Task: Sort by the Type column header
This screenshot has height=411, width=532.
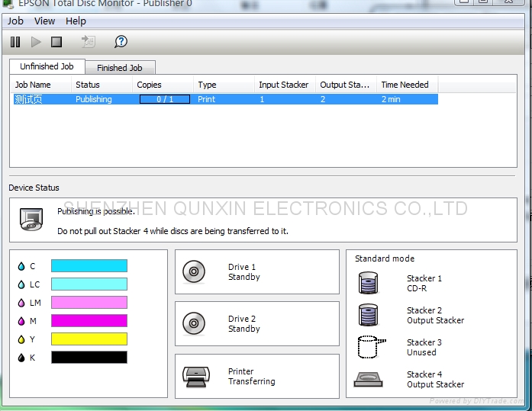Action: point(224,85)
